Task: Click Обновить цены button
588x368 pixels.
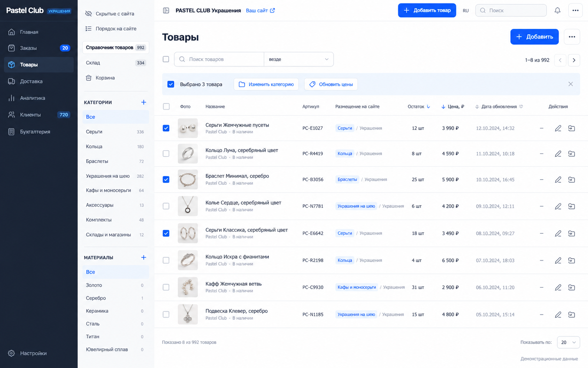Action: [x=331, y=84]
